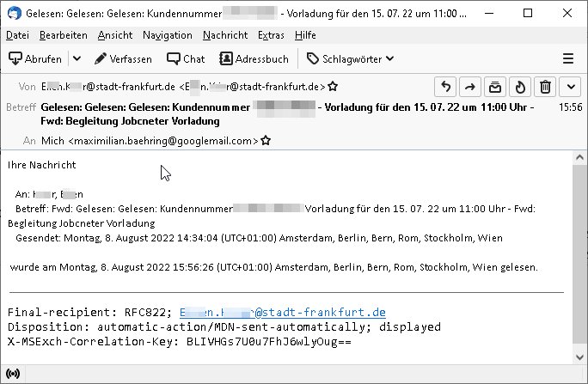Click the Chat toolbar button
588x384 pixels.
click(x=186, y=58)
